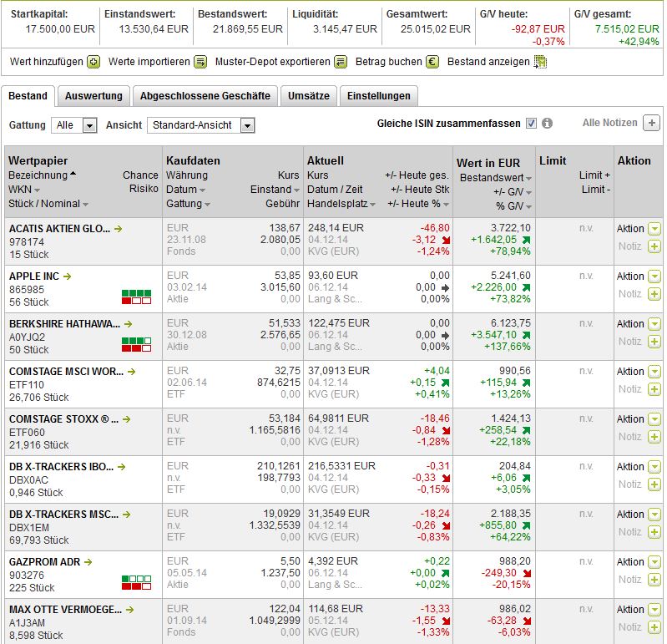Image resolution: width=667 pixels, height=644 pixels.
Task: Click the Bestand anzeigen icon
Action: (540, 62)
